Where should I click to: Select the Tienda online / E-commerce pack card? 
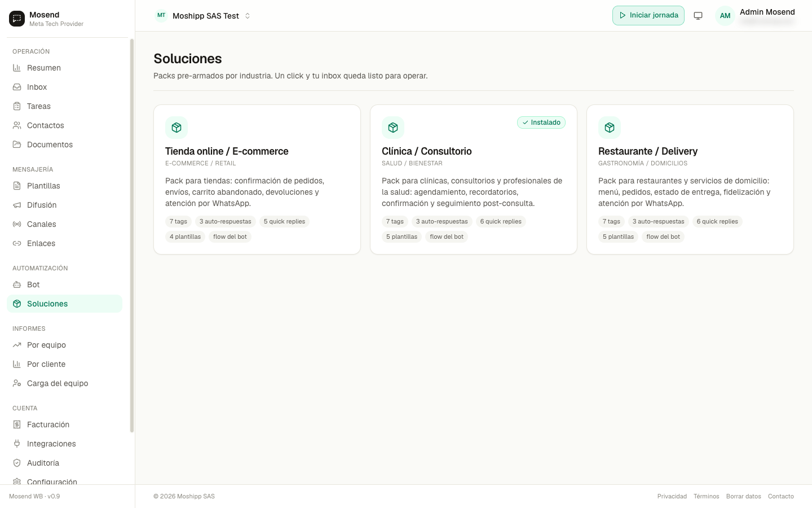[x=257, y=179]
